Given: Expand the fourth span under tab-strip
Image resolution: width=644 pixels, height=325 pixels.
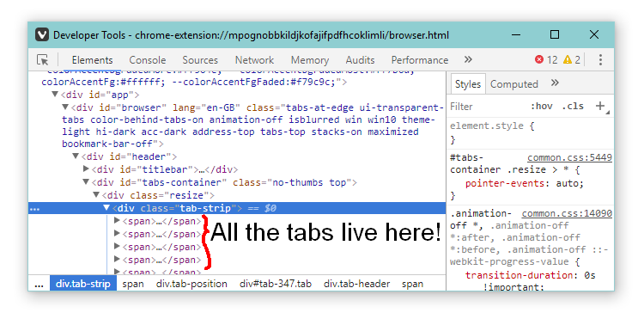Looking at the screenshot, I should point(117,259).
